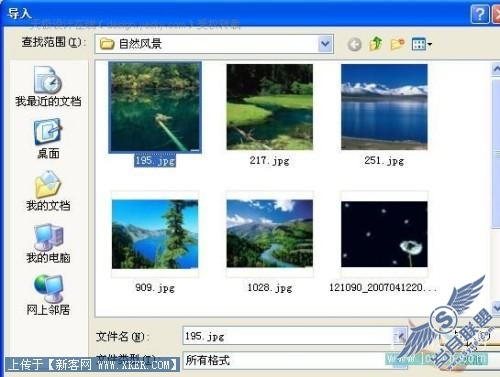Click the help question mark button
The height and width of the screenshot is (377, 500).
(480, 14)
